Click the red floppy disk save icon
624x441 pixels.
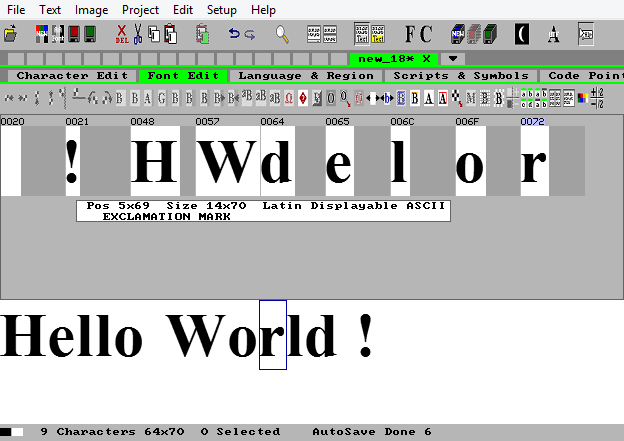[x=74, y=33]
